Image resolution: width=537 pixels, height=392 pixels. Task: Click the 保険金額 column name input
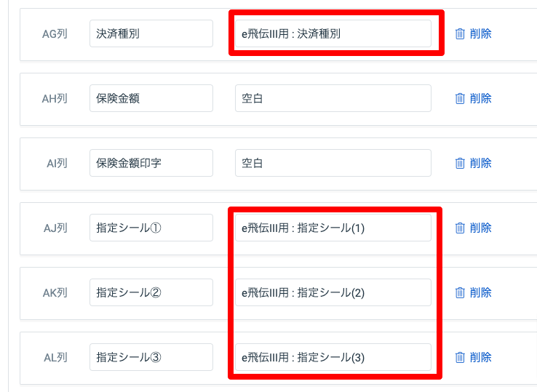click(x=151, y=98)
